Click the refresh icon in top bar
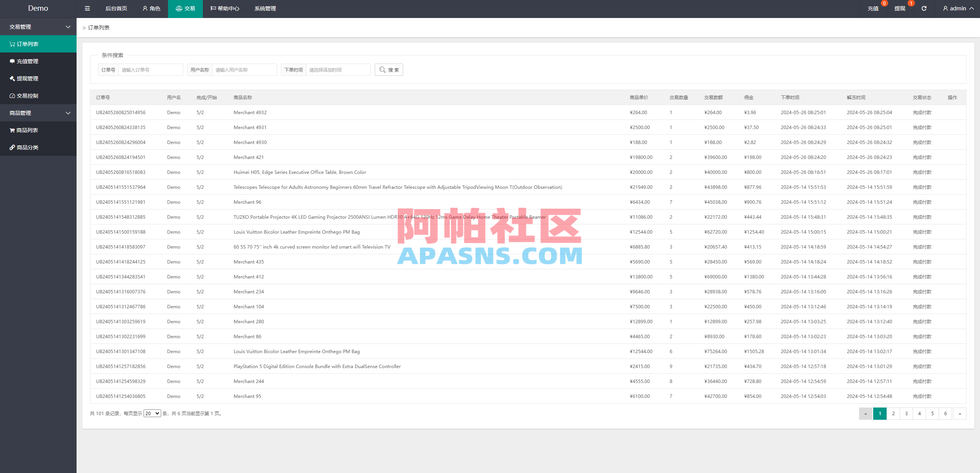 click(x=923, y=8)
